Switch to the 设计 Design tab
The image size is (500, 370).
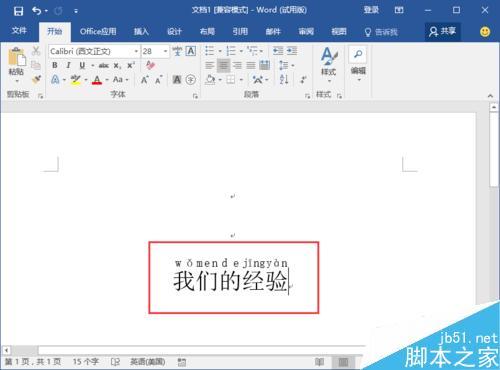174,32
